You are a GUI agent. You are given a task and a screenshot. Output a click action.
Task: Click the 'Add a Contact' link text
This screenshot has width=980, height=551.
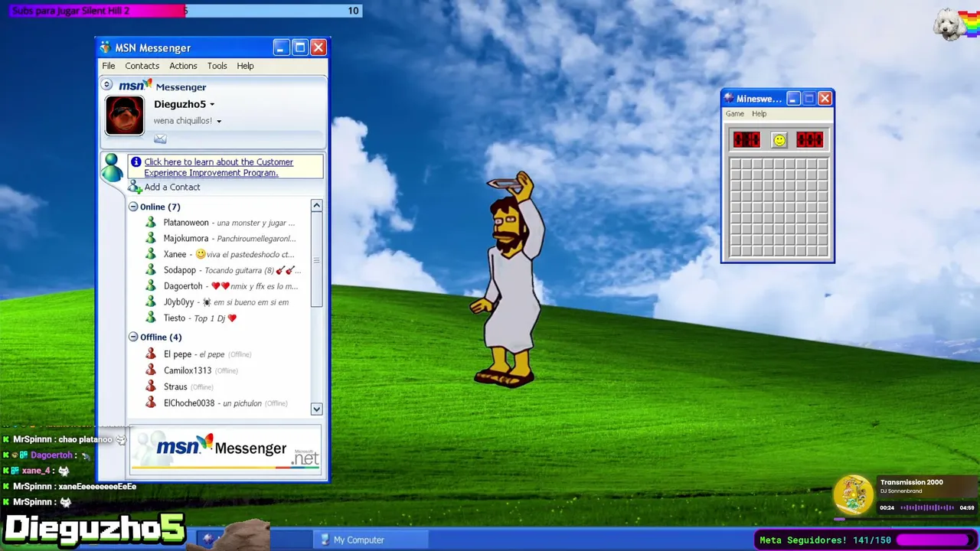click(172, 187)
